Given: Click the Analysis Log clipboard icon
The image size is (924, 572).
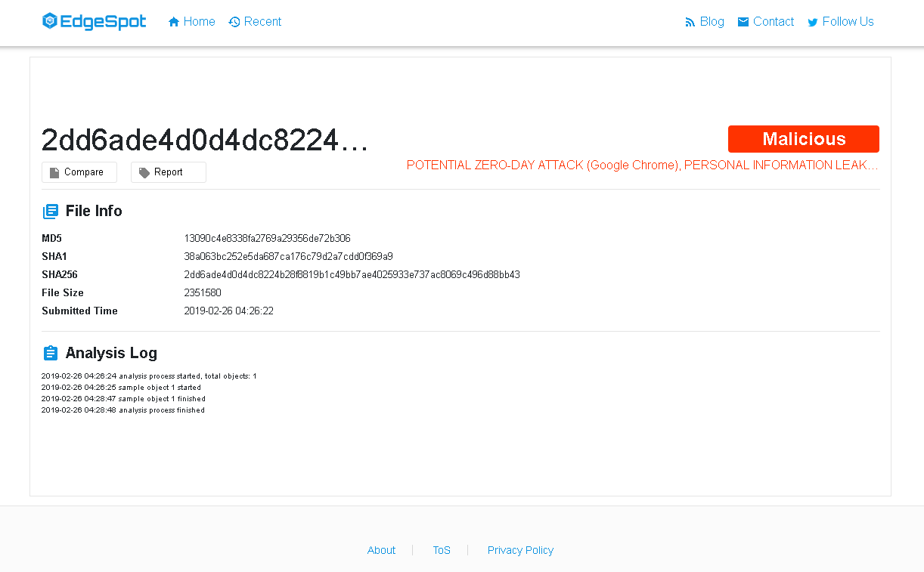Looking at the screenshot, I should 50,352.
